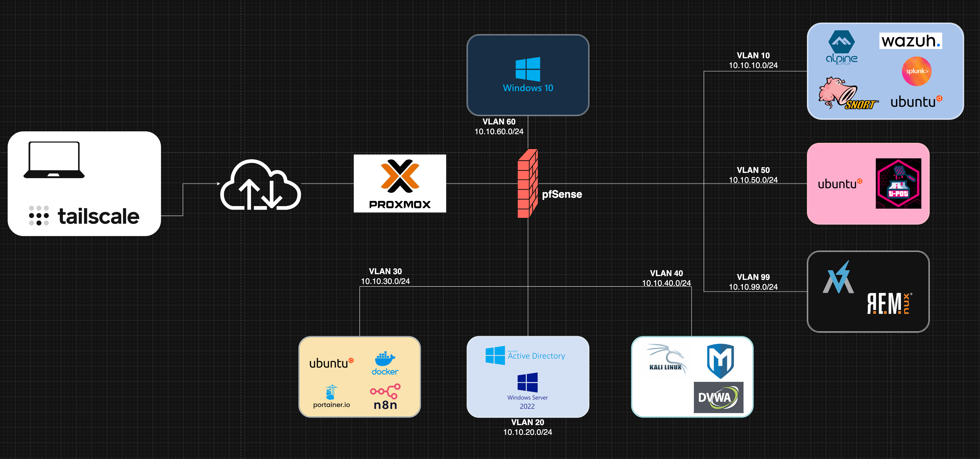Click the Metasploit shield logo

[x=721, y=361]
